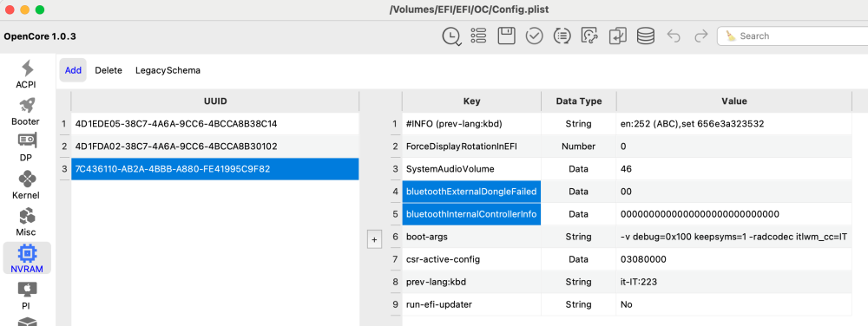
Task: Select the csr-active-config key
Action: coord(471,259)
